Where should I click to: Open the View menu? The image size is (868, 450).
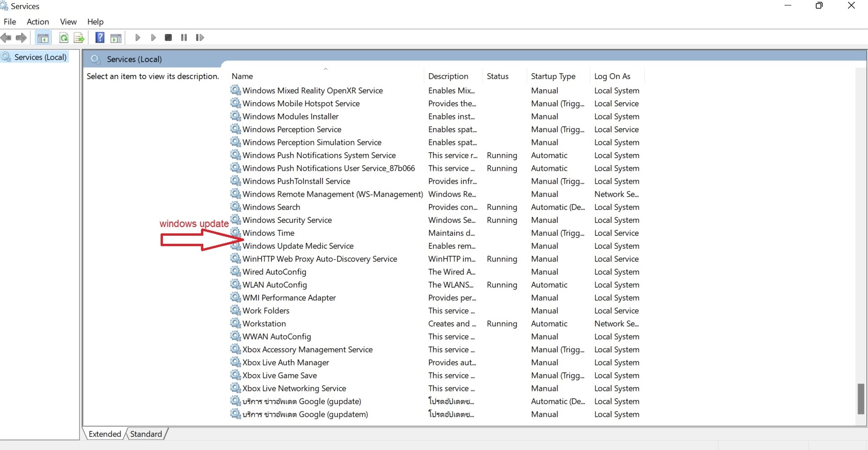(x=69, y=21)
